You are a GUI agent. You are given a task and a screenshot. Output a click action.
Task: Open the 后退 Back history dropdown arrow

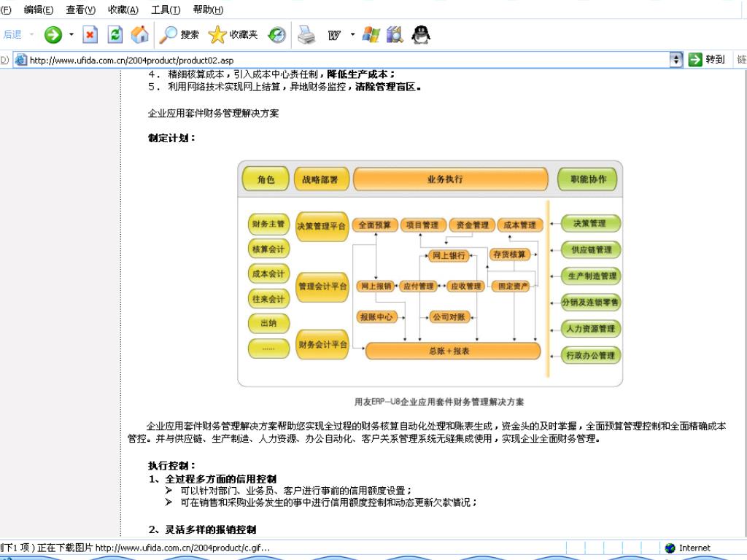(x=32, y=34)
